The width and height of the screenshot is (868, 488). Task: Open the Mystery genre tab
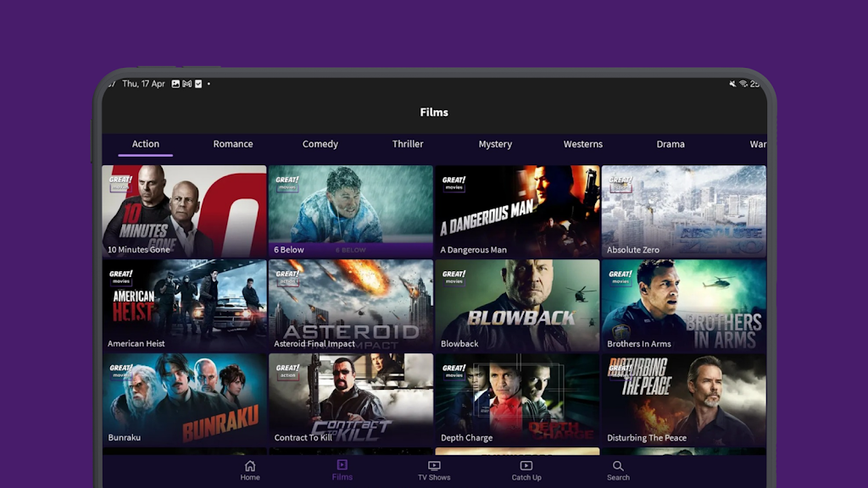(x=495, y=144)
